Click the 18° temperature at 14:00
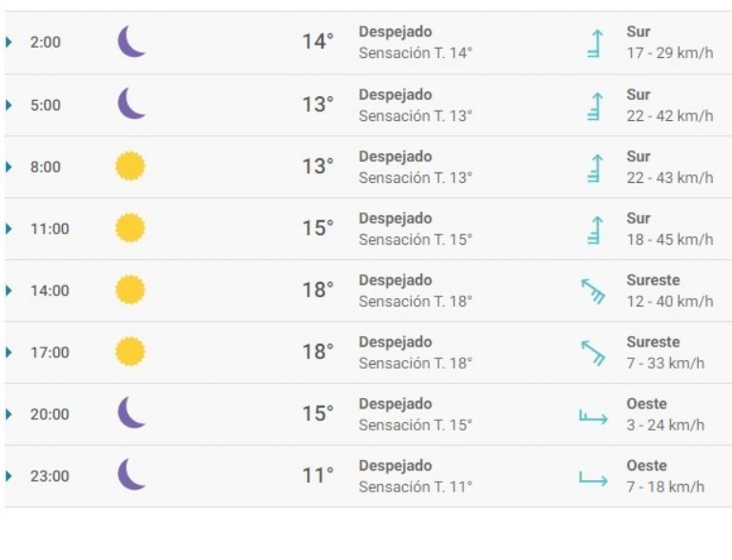732x560 pixels. 318,290
